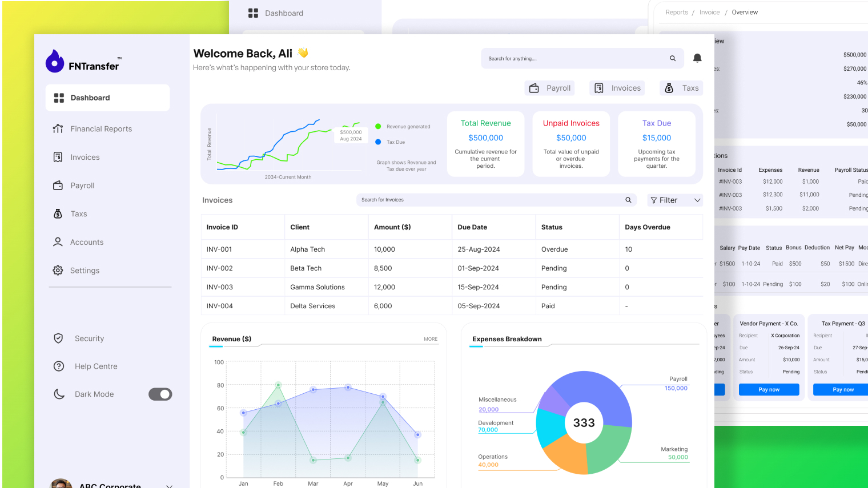
Task: Toggle the Dark Mode switch
Action: pos(160,394)
